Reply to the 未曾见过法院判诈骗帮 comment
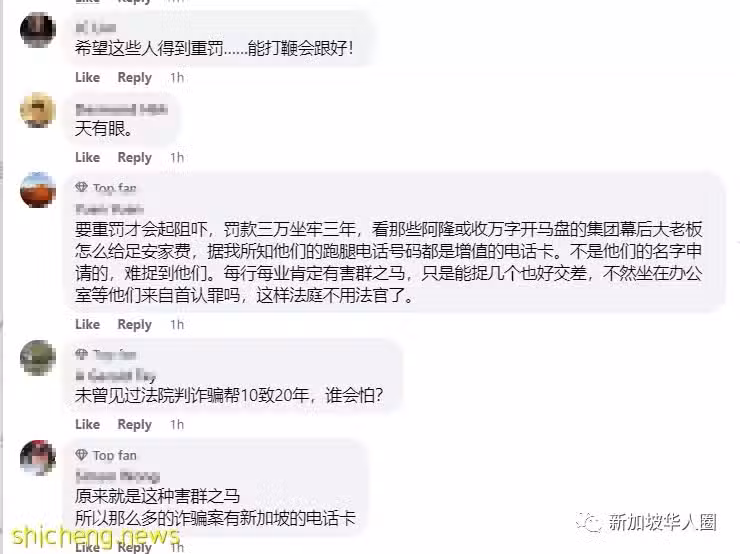Viewport: 740px width, 554px height. point(135,425)
